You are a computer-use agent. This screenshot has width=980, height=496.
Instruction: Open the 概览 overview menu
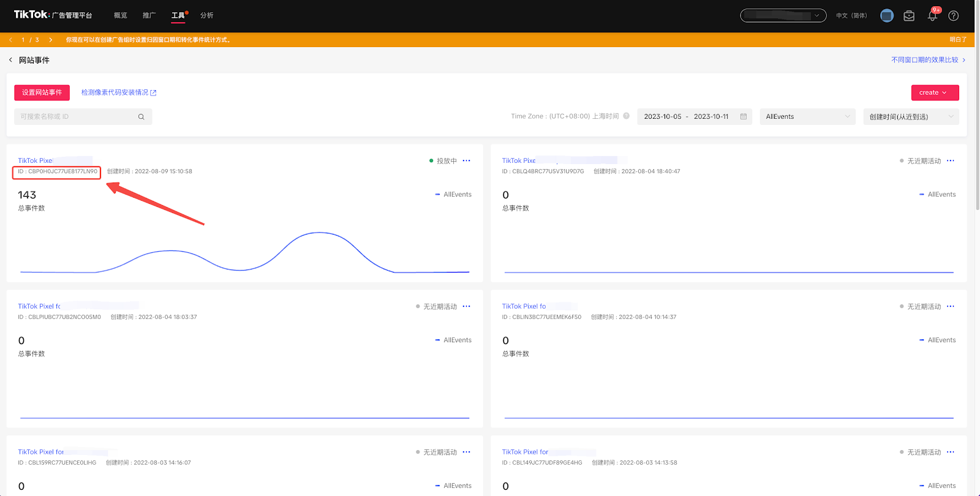(x=121, y=15)
